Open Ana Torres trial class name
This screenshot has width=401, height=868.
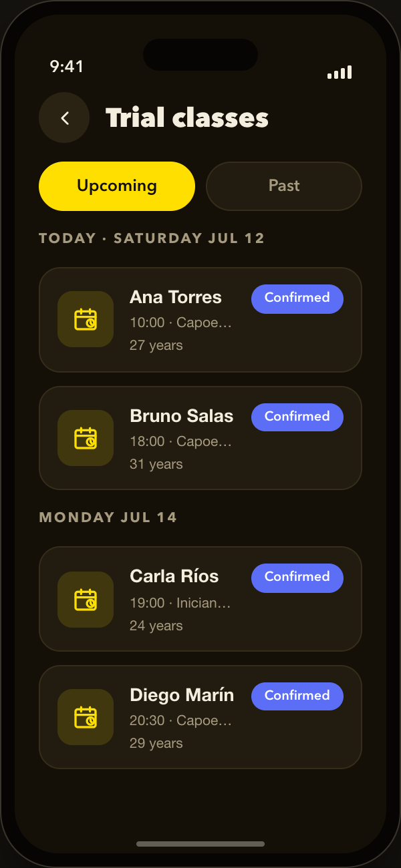click(176, 297)
